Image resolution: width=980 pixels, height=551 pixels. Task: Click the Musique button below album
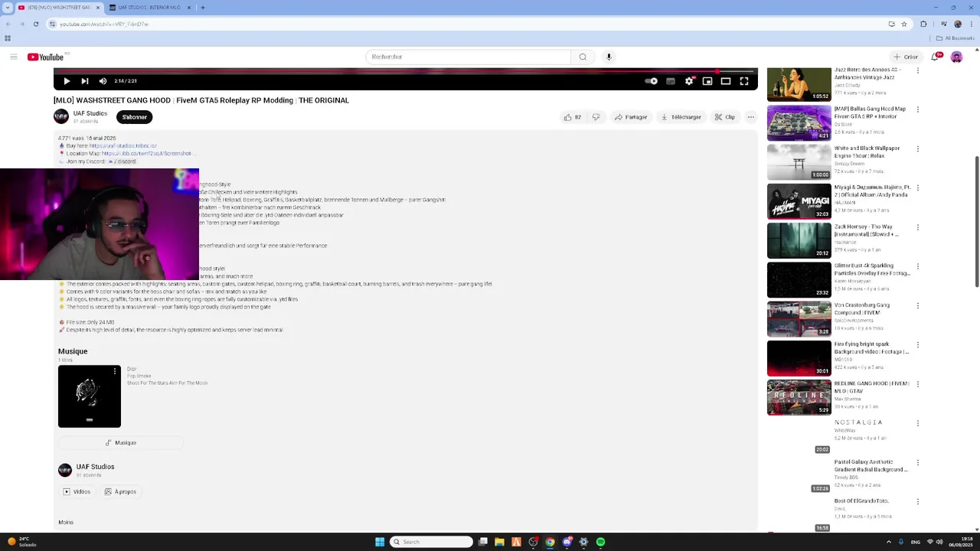click(120, 442)
